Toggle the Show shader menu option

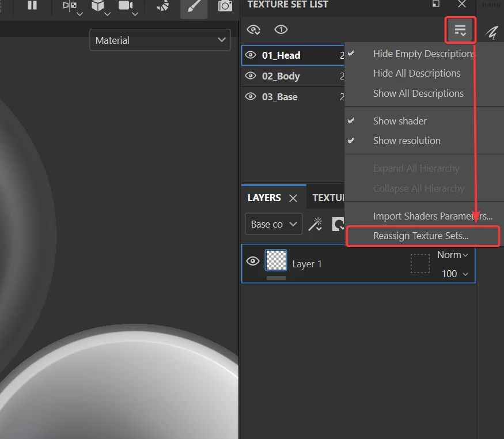(x=425, y=121)
